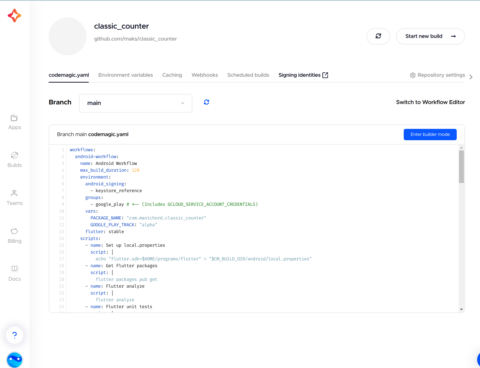The width and height of the screenshot is (480, 368).
Task: Click the external link icon beside Signing identities
Action: pos(325,75)
